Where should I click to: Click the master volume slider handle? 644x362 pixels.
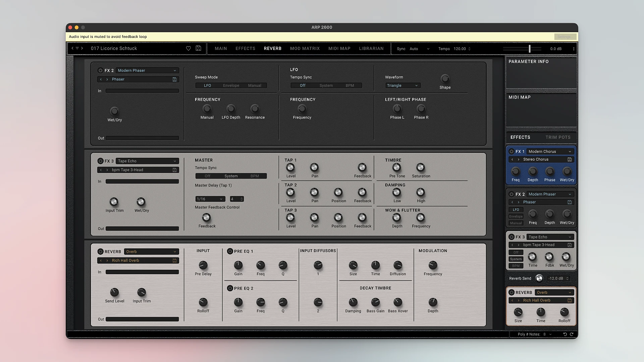pyautogui.click(x=530, y=49)
